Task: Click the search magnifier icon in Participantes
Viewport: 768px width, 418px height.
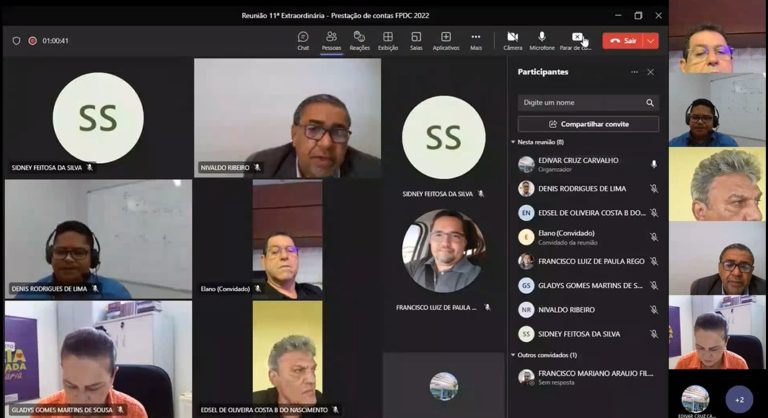Action: pos(650,102)
